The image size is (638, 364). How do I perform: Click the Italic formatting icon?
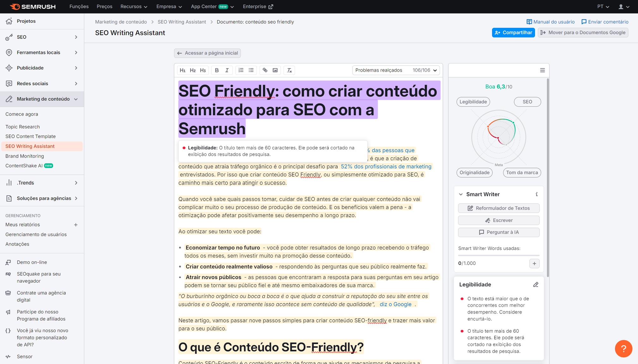click(x=227, y=70)
